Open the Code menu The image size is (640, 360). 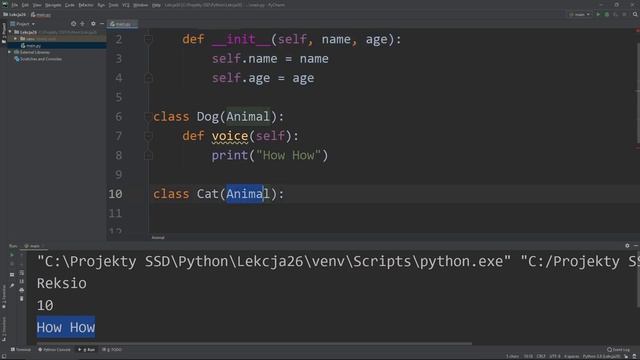[70, 5]
